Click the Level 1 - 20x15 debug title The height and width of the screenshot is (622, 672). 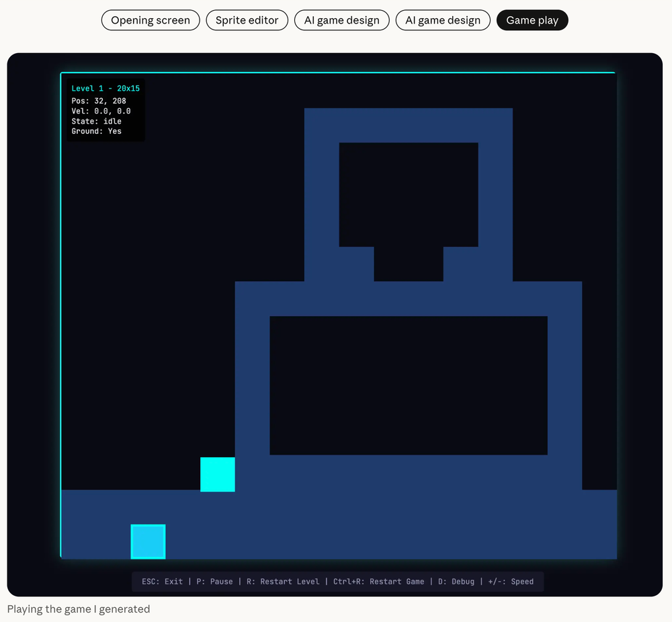[x=106, y=89]
